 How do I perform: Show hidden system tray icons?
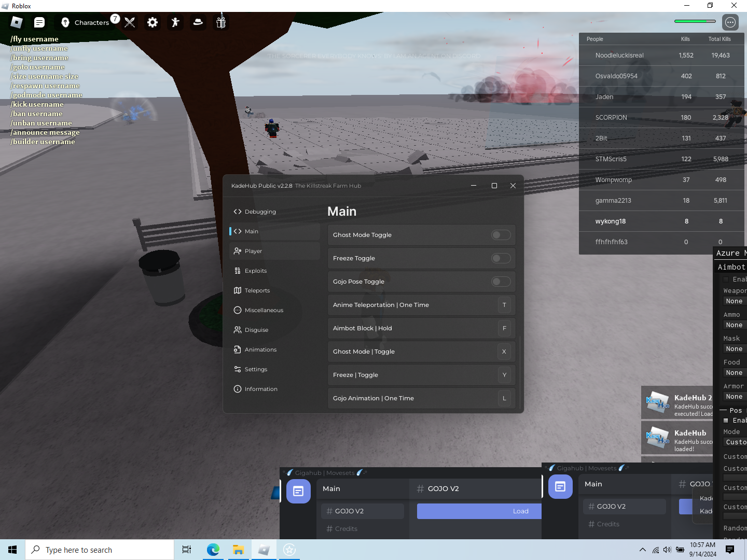pos(643,550)
